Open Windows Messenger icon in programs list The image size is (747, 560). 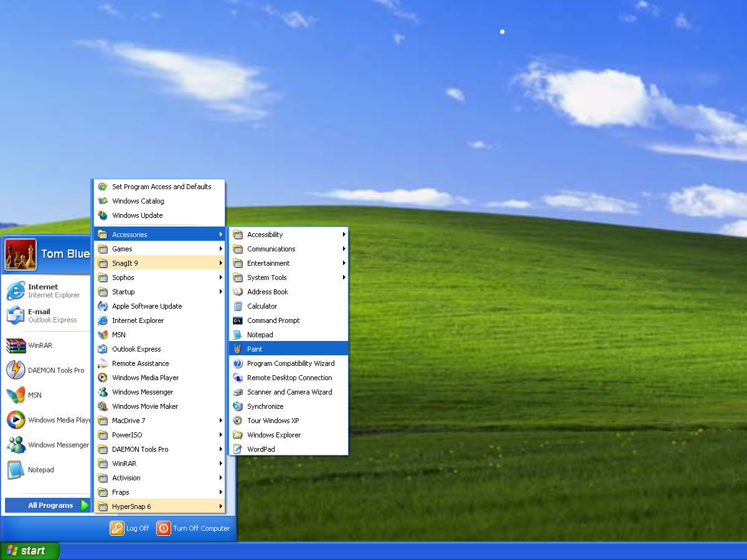coord(103,392)
